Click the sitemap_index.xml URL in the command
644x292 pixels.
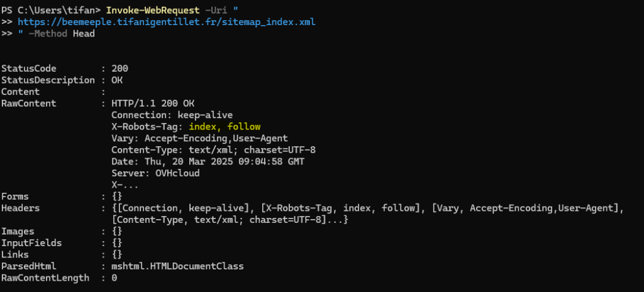(166, 22)
